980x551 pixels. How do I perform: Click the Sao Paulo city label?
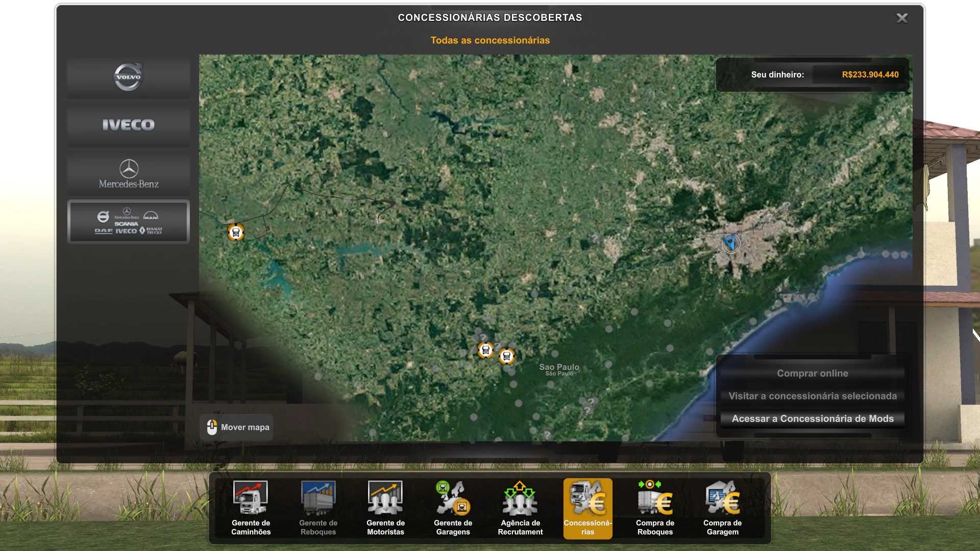coord(559,368)
